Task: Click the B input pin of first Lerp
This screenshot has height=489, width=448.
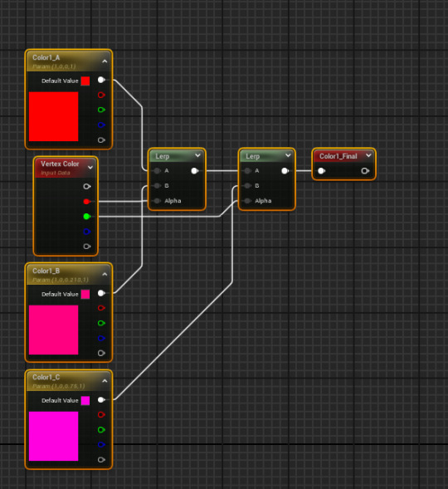Action: pos(157,186)
